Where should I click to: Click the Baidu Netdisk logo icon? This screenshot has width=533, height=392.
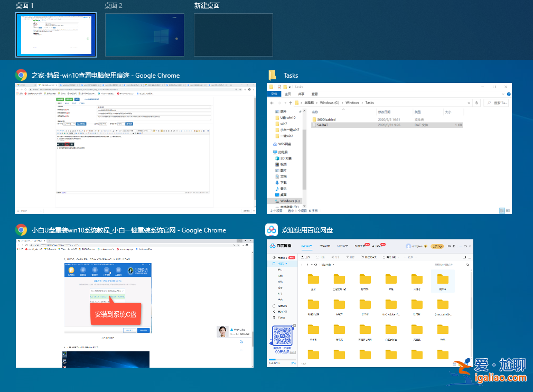point(272,246)
